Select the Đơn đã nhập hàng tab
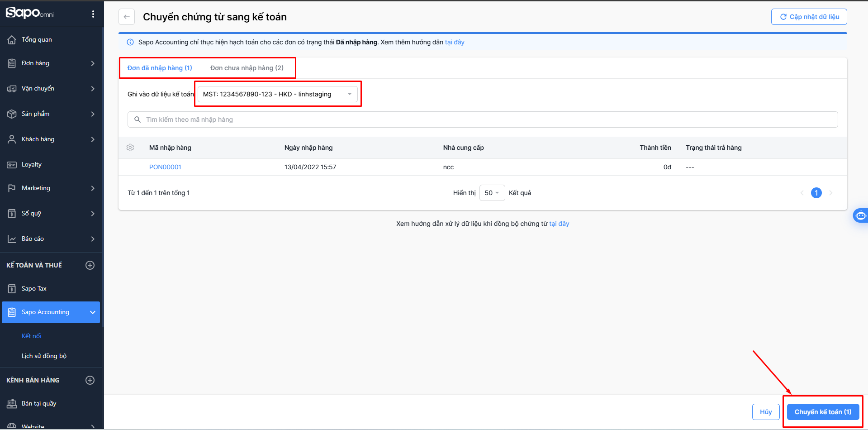868x430 pixels. coord(160,68)
